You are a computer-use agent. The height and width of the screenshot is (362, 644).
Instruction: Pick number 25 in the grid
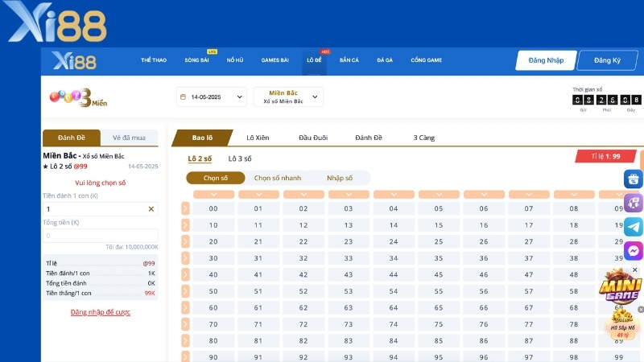tap(439, 242)
